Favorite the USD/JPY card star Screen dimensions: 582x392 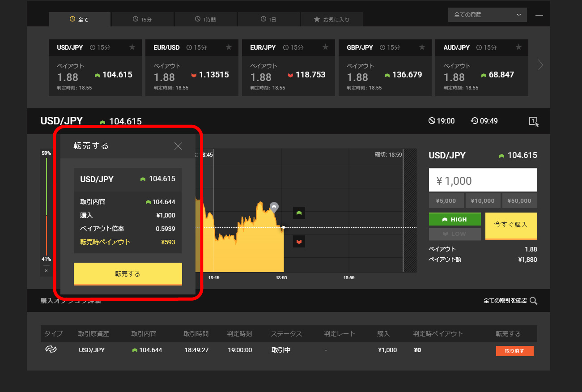coord(132,47)
